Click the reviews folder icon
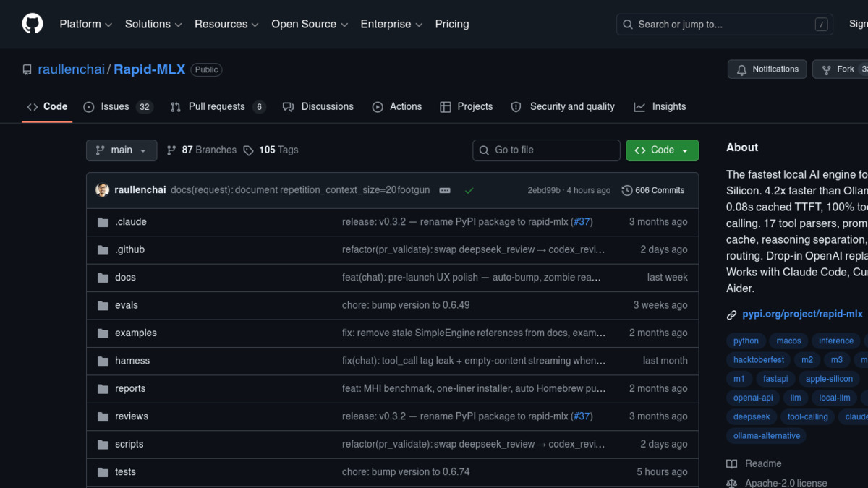This screenshot has height=488, width=868. [x=103, y=416]
